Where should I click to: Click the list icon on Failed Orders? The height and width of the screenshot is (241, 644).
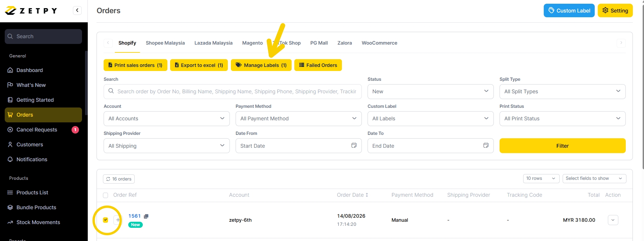click(x=302, y=65)
